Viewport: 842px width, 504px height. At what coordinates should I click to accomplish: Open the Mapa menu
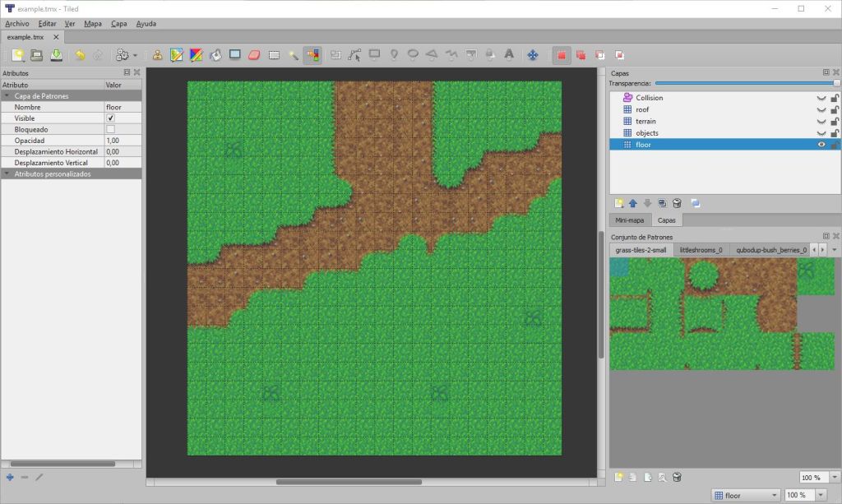click(x=92, y=24)
